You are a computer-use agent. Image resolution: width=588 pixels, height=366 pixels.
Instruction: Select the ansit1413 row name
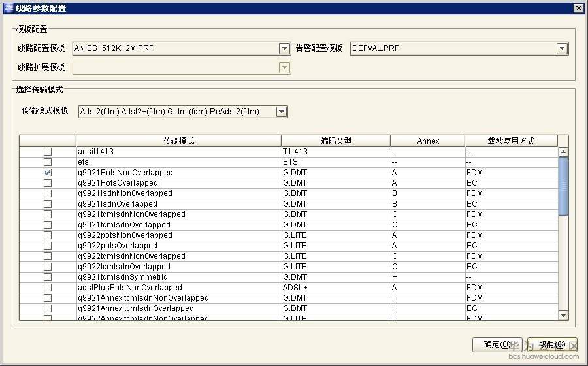click(95, 152)
